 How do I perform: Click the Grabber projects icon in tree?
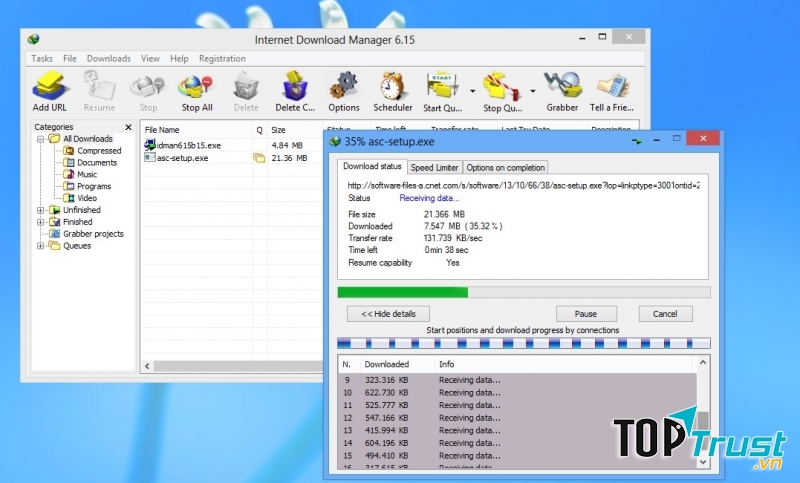click(x=55, y=234)
